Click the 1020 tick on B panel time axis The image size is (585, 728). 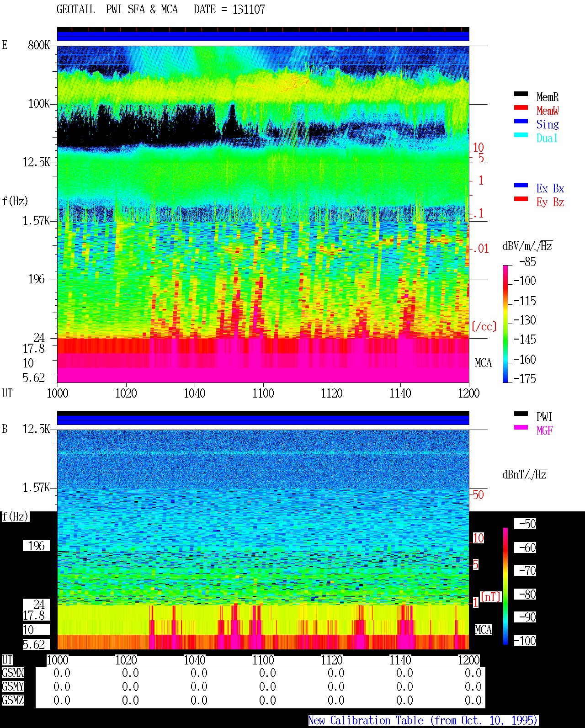(126, 660)
